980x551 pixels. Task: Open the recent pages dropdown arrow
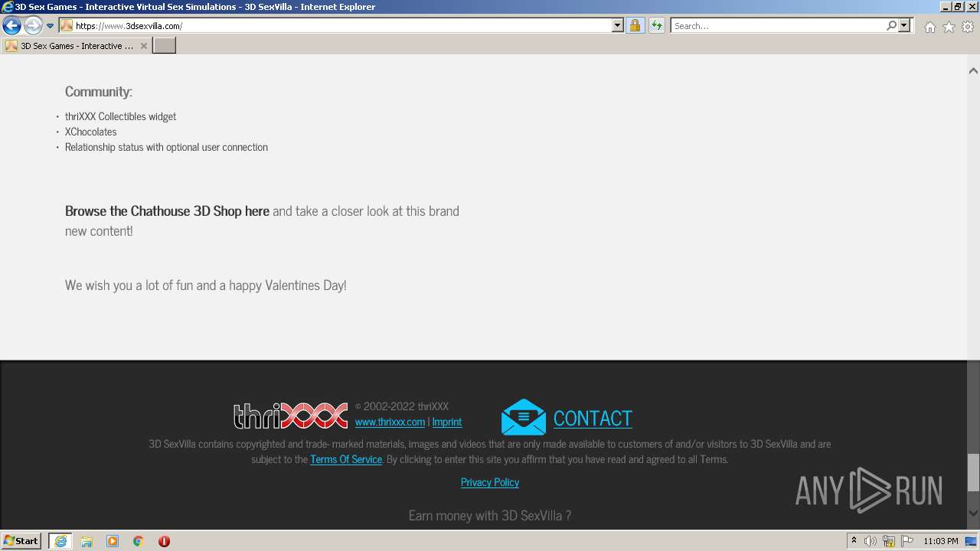pos(50,26)
